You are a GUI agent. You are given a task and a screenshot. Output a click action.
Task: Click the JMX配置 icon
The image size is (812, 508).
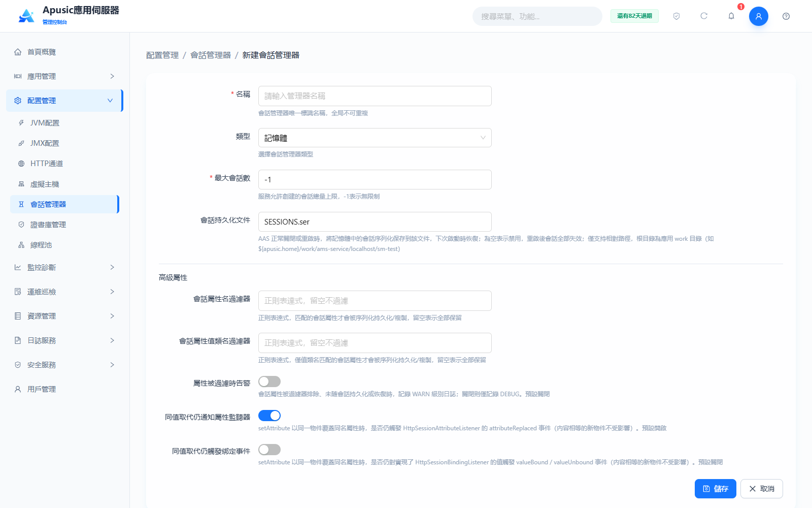(x=21, y=143)
